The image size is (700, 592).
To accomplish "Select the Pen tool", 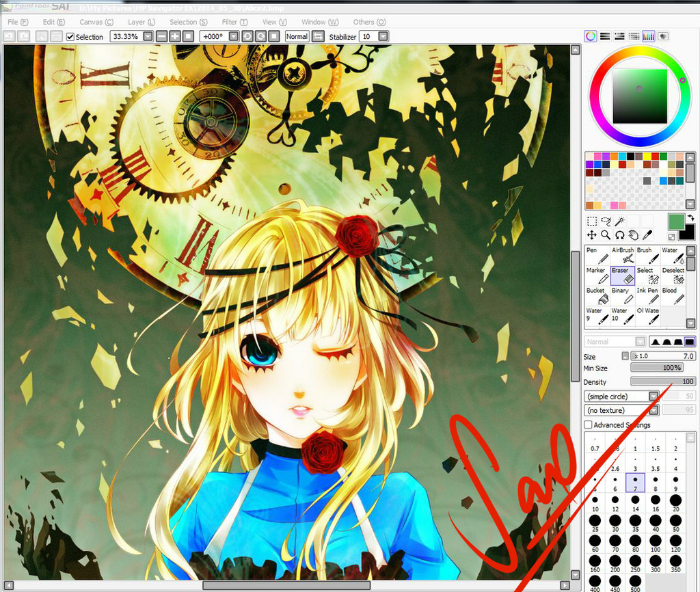I will tap(597, 256).
